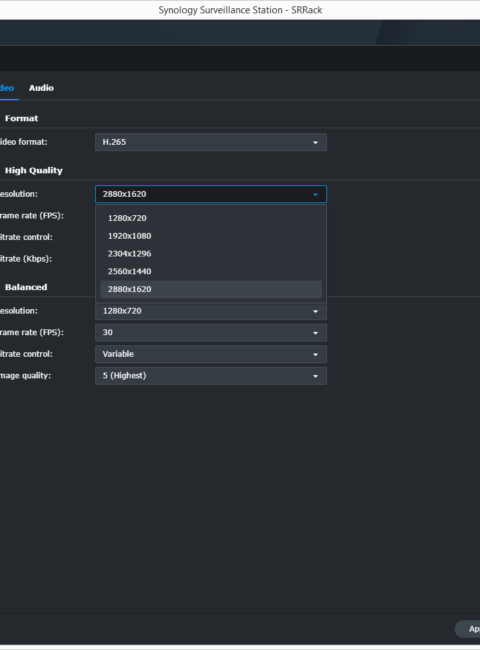Click the arrow icon beside Variable
480x650 pixels.
315,355
